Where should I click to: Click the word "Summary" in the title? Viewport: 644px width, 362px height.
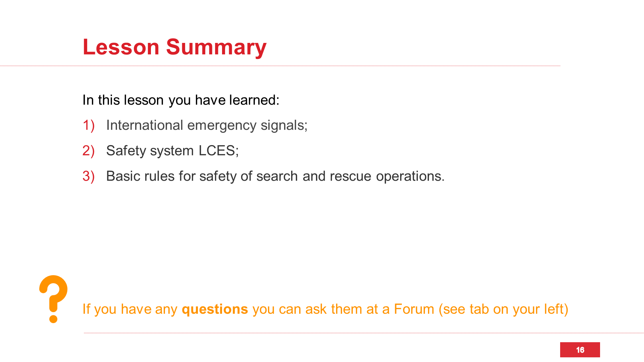coord(216,47)
